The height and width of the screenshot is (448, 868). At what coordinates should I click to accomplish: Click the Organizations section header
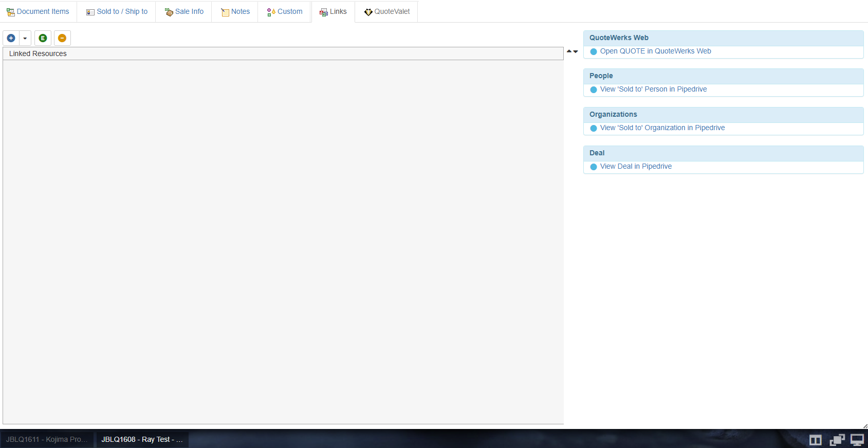pyautogui.click(x=723, y=115)
